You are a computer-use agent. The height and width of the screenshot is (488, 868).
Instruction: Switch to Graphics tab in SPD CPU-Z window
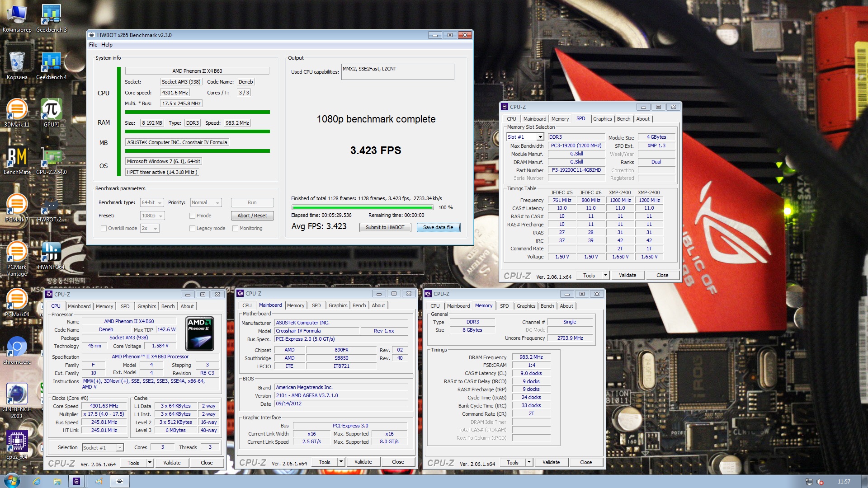[x=602, y=119]
